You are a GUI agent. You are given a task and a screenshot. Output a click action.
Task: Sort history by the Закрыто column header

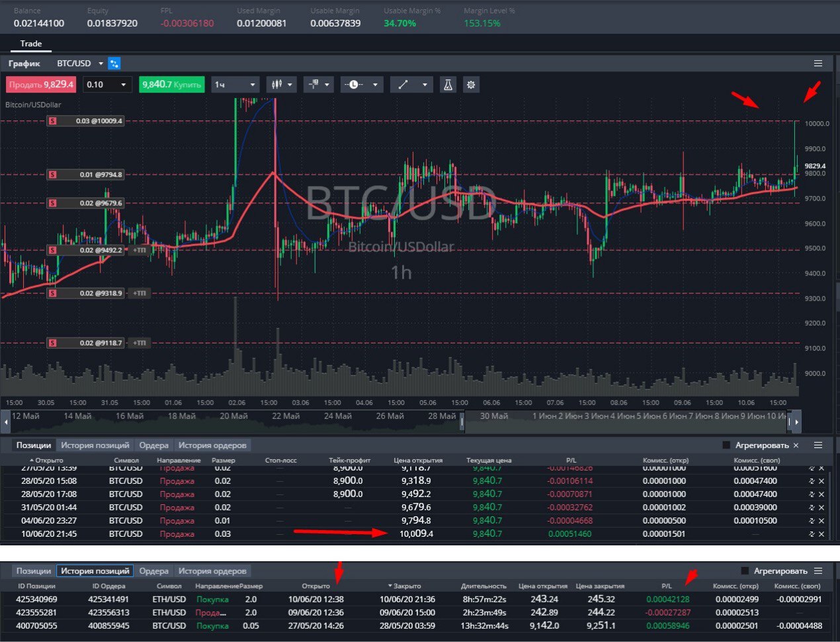407,586
